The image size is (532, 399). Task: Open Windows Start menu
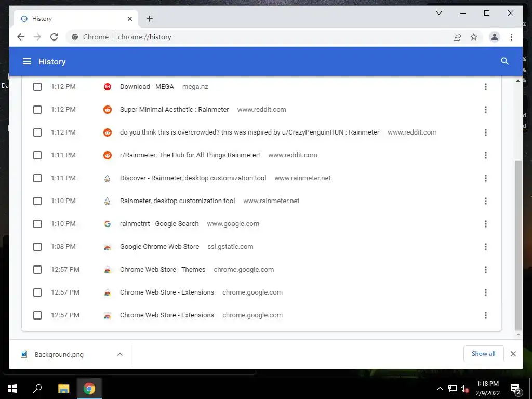pos(12,388)
